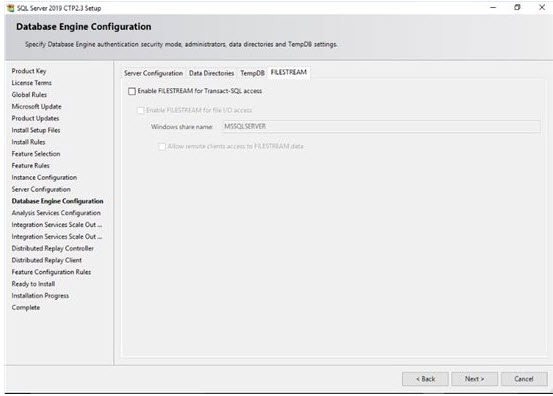Switch to the Server Configuration tab
553x396 pixels.
pos(153,73)
